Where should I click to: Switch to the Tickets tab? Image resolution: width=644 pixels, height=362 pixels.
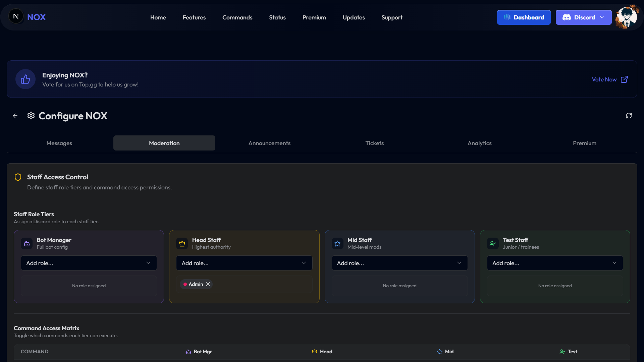click(x=374, y=143)
